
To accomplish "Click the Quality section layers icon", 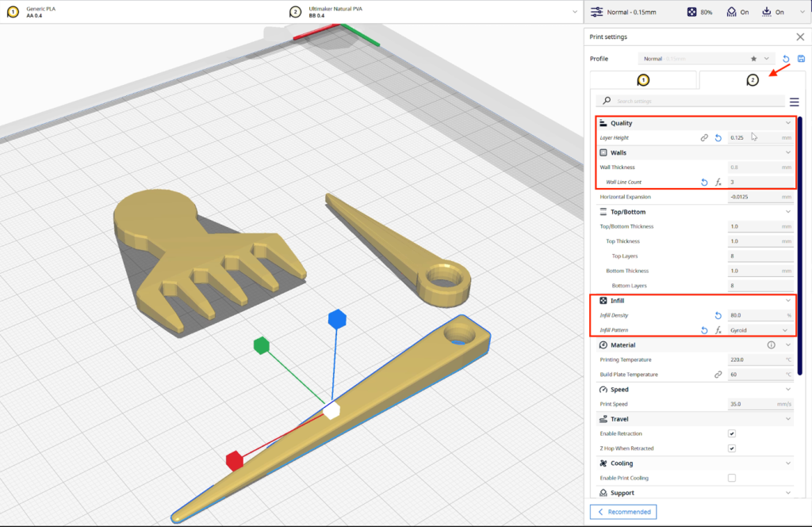I will click(x=603, y=123).
